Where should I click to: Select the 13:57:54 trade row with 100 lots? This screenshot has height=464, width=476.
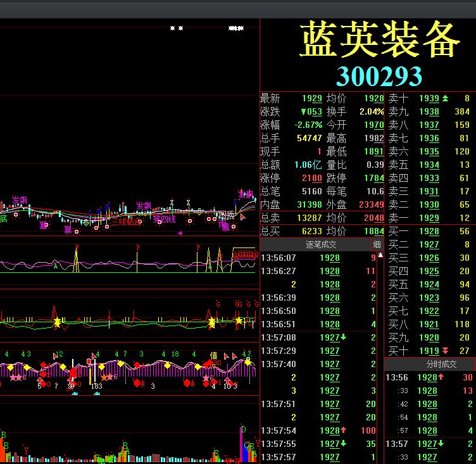coord(318,430)
